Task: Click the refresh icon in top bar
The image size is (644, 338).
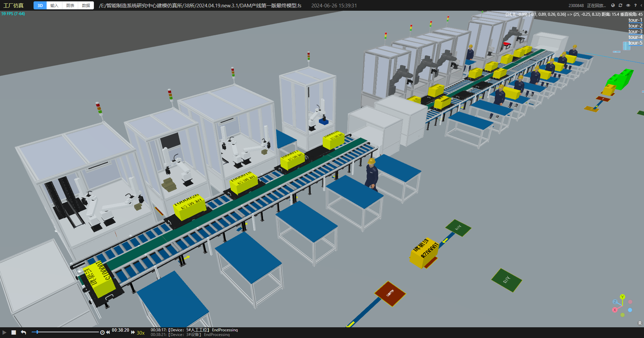Action: pyautogui.click(x=621, y=5)
